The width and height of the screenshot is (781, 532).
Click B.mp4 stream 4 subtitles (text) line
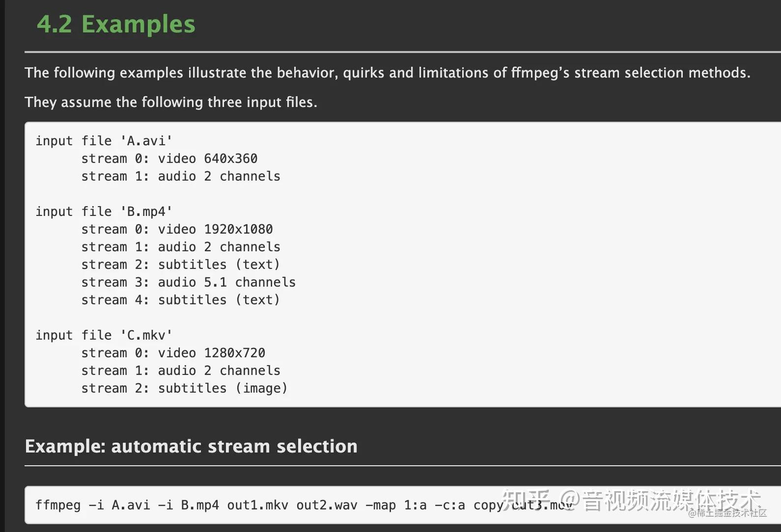(x=180, y=300)
